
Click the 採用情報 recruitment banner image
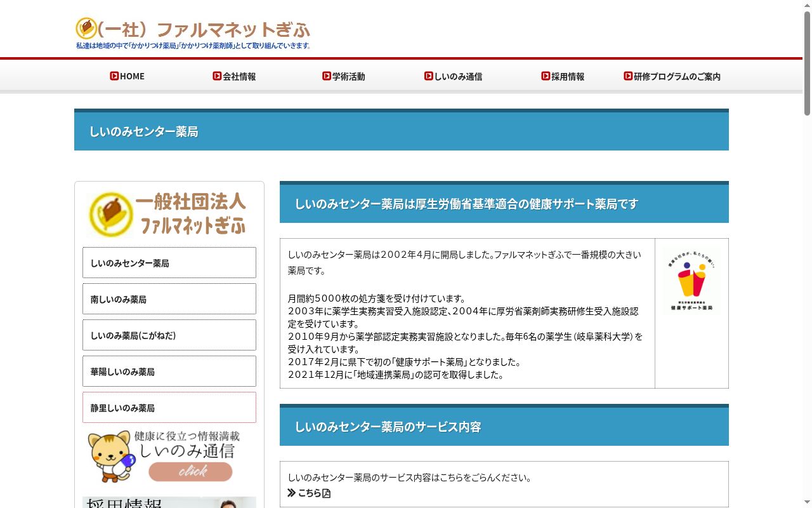pyautogui.click(x=169, y=502)
